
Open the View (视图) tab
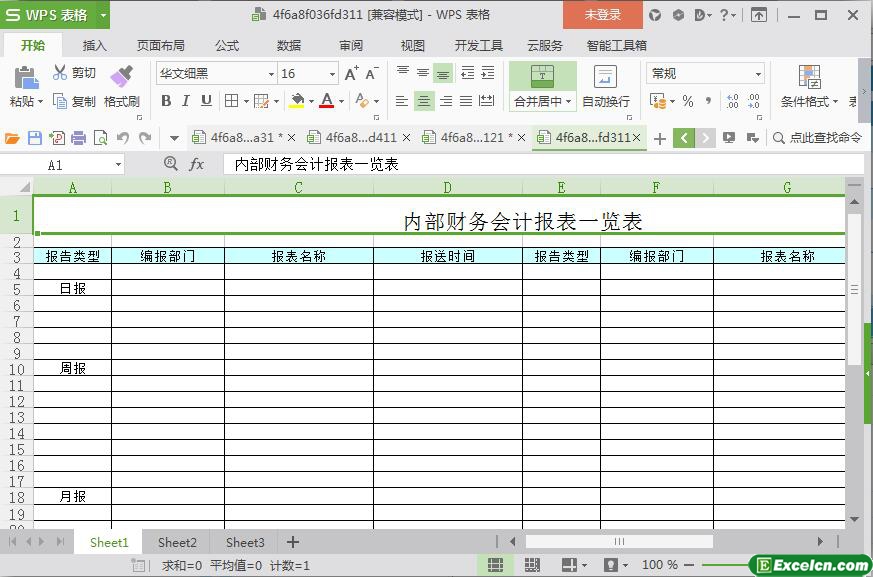[413, 46]
